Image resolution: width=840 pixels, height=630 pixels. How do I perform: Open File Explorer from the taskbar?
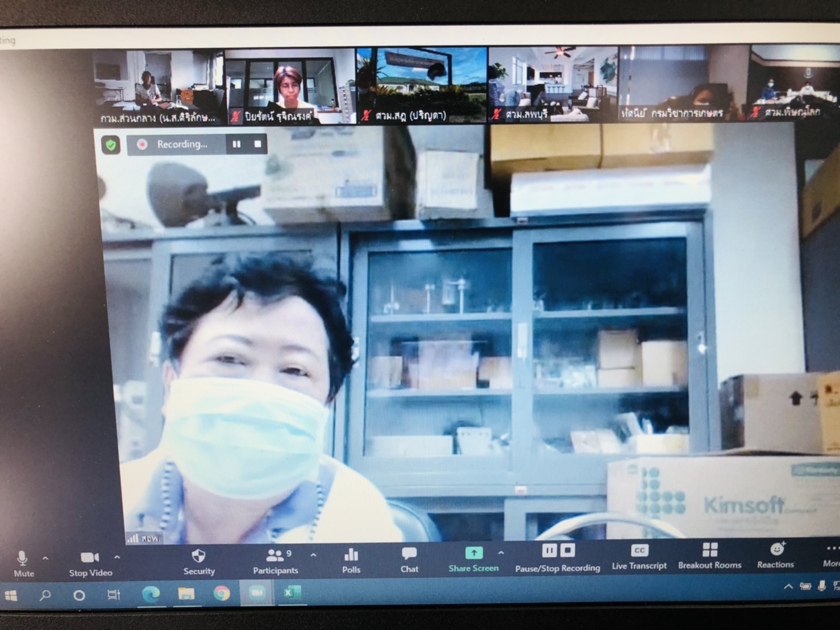(186, 594)
